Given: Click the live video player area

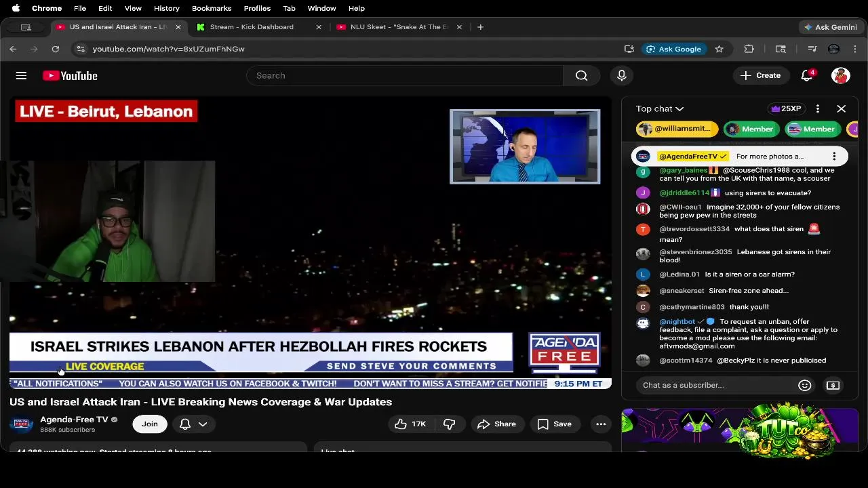Looking at the screenshot, I should pyautogui.click(x=311, y=244).
